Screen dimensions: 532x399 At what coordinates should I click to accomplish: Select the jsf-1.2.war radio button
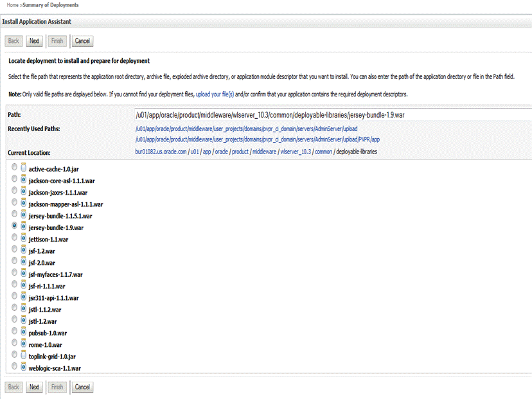14,249
